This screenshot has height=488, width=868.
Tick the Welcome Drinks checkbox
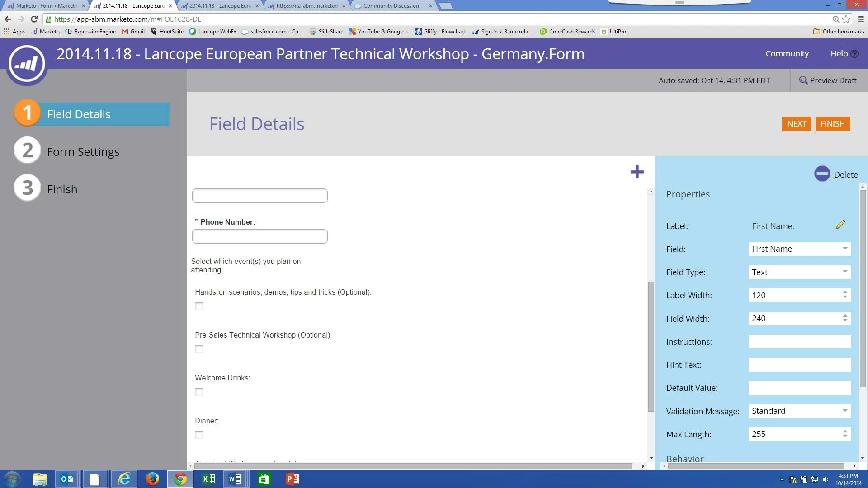pos(199,393)
